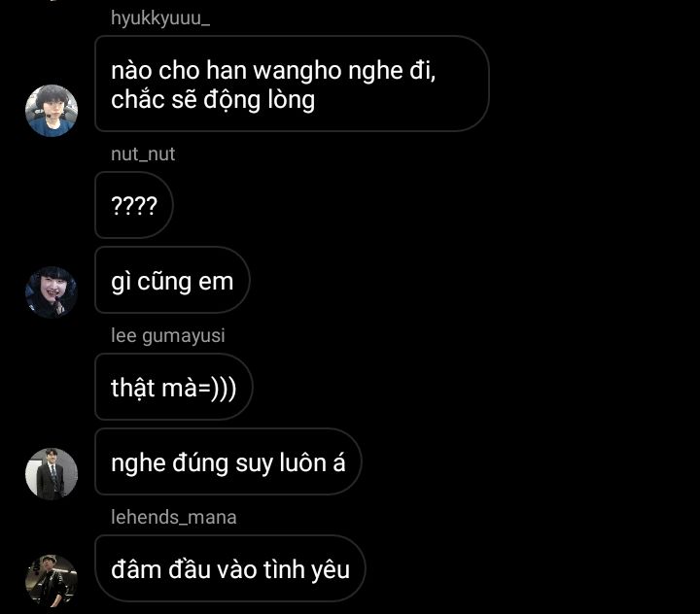The height and width of the screenshot is (614, 700).
Task: Tap the '????' message bubble
Action: [134, 205]
